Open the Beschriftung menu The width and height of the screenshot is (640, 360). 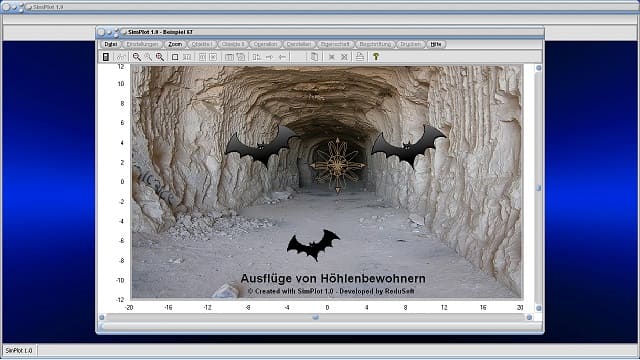375,44
